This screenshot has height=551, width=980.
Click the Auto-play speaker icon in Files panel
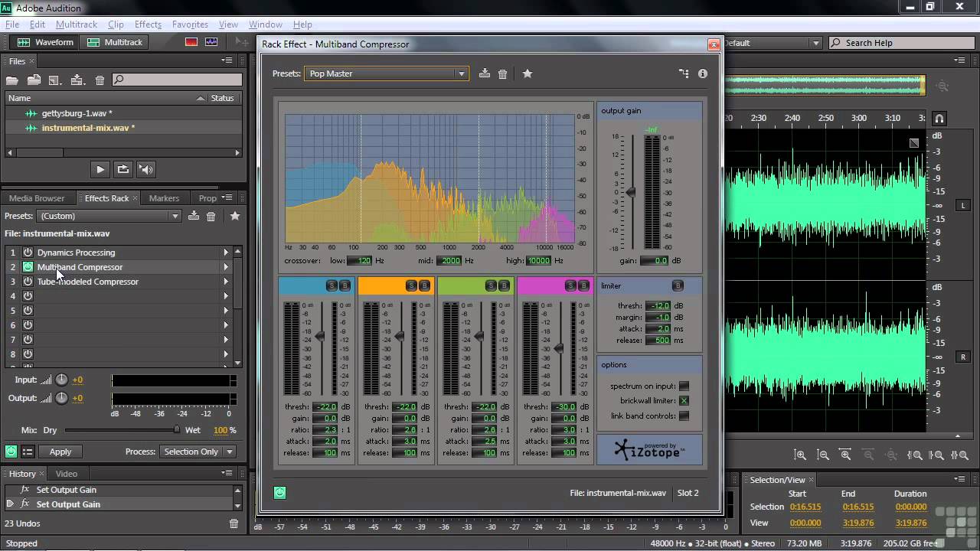coord(145,169)
